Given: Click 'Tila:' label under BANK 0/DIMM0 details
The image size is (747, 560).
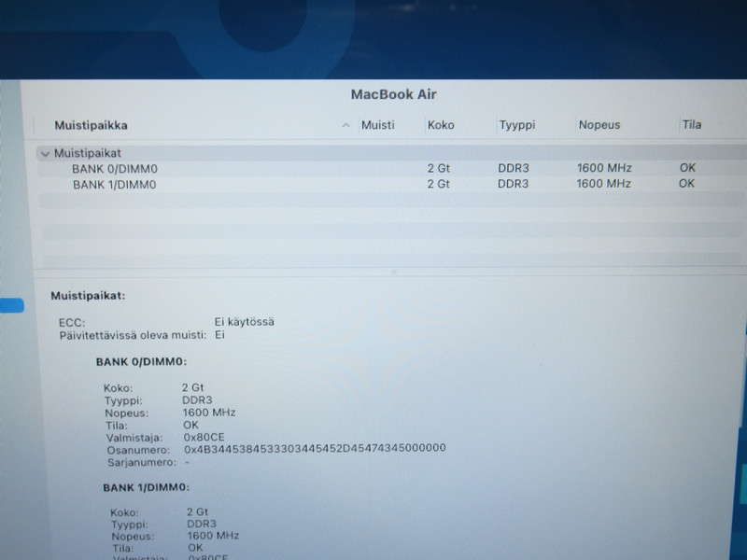Looking at the screenshot, I should pyautogui.click(x=117, y=426).
